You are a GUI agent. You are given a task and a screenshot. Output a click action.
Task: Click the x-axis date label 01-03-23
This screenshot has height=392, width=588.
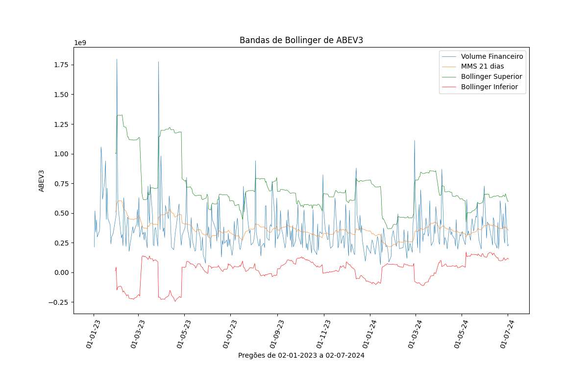click(138, 334)
